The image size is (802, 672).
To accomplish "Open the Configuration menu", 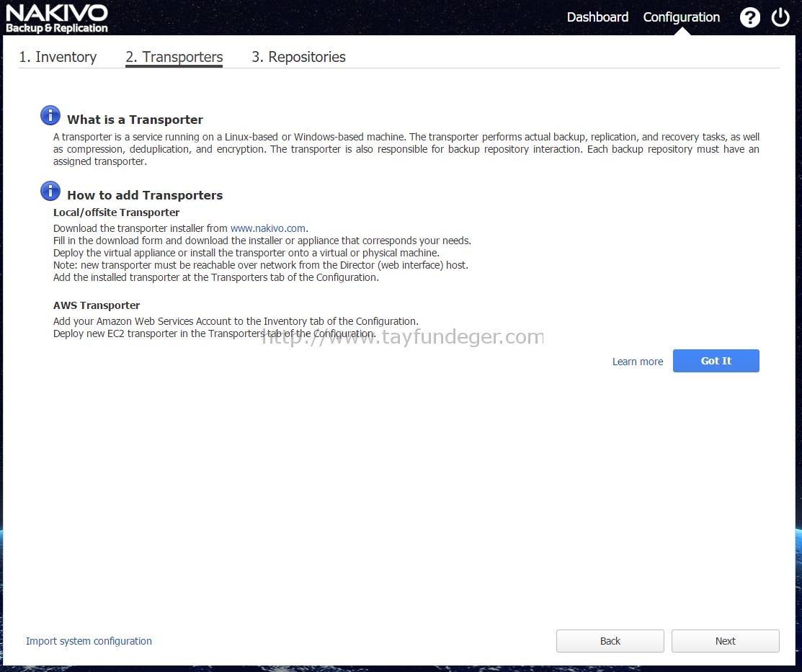I will 681,17.
